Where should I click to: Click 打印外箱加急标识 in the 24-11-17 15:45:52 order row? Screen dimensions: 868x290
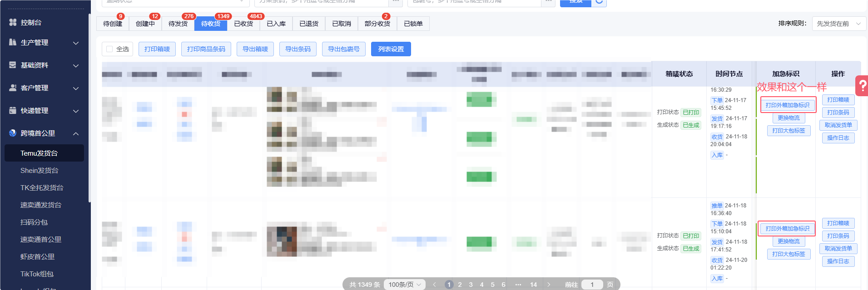788,105
